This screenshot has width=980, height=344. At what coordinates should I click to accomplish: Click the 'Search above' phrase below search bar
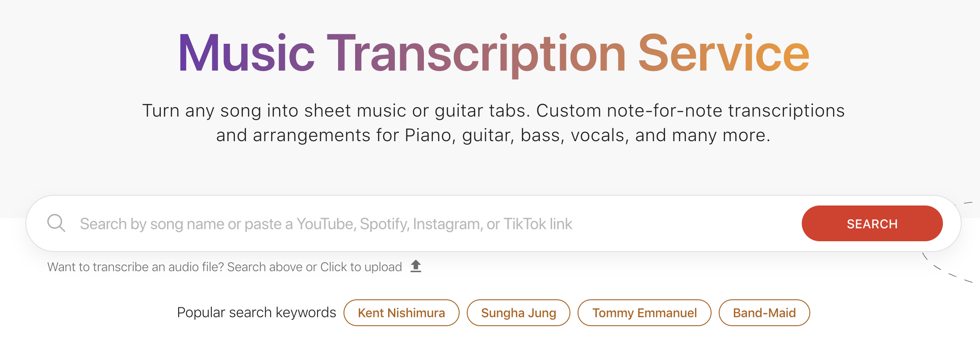pyautogui.click(x=265, y=267)
